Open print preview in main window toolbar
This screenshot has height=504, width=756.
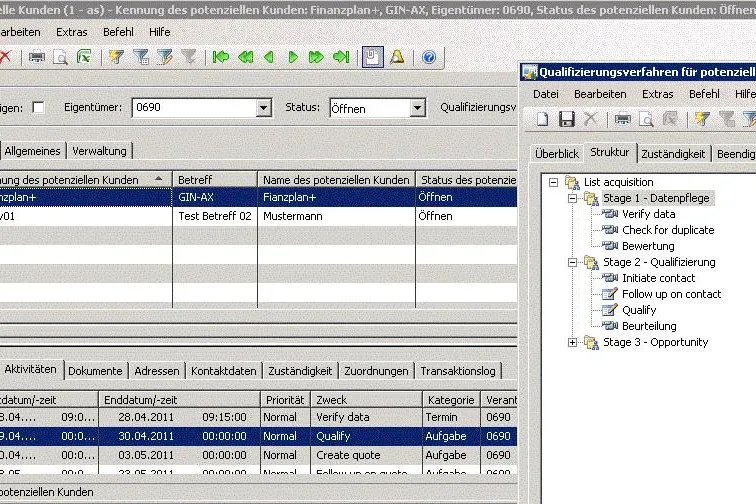(60, 57)
